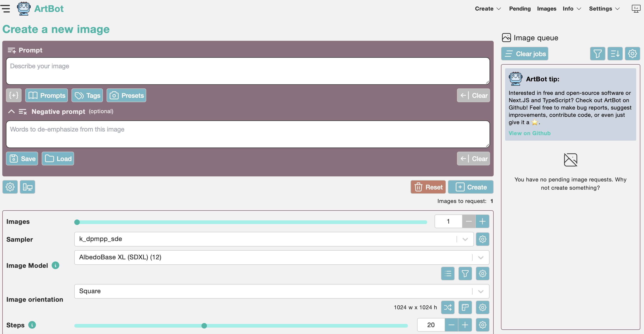The height and width of the screenshot is (334, 644).
Task: Click the Image Model info icon
Action: tap(55, 265)
